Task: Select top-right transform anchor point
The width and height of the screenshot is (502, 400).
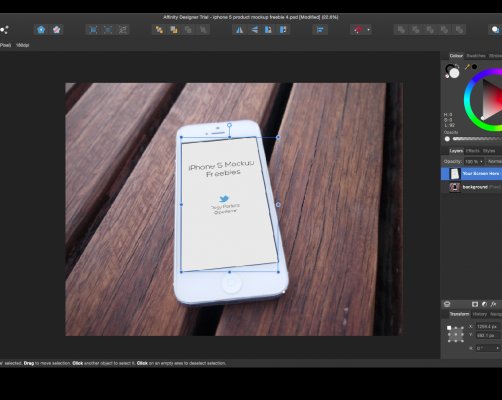Action: coord(462,328)
